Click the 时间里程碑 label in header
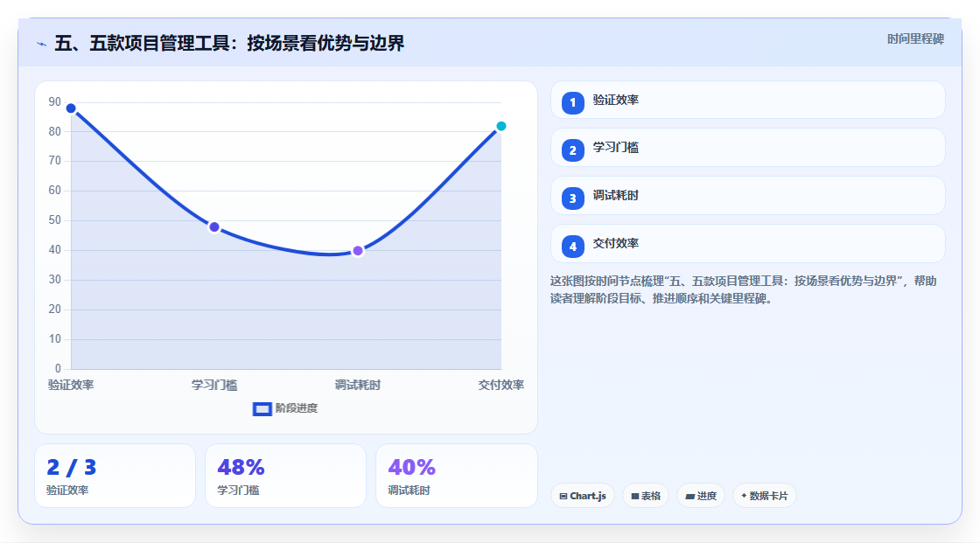The image size is (980, 543). [x=915, y=38]
